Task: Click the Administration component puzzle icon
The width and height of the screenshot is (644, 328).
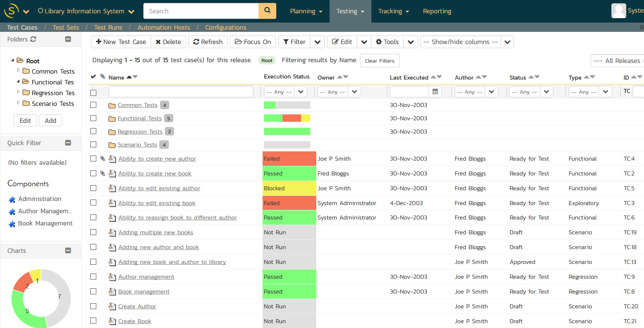Action: (12, 200)
